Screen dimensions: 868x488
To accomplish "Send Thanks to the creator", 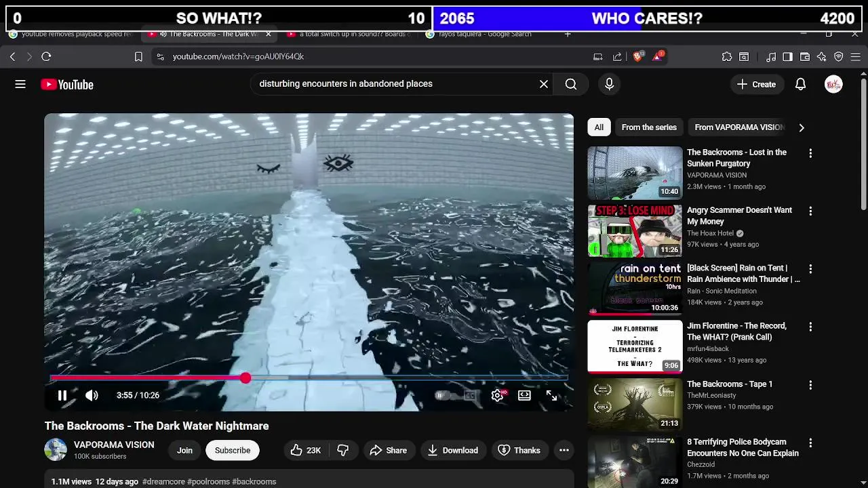I will [519, 450].
